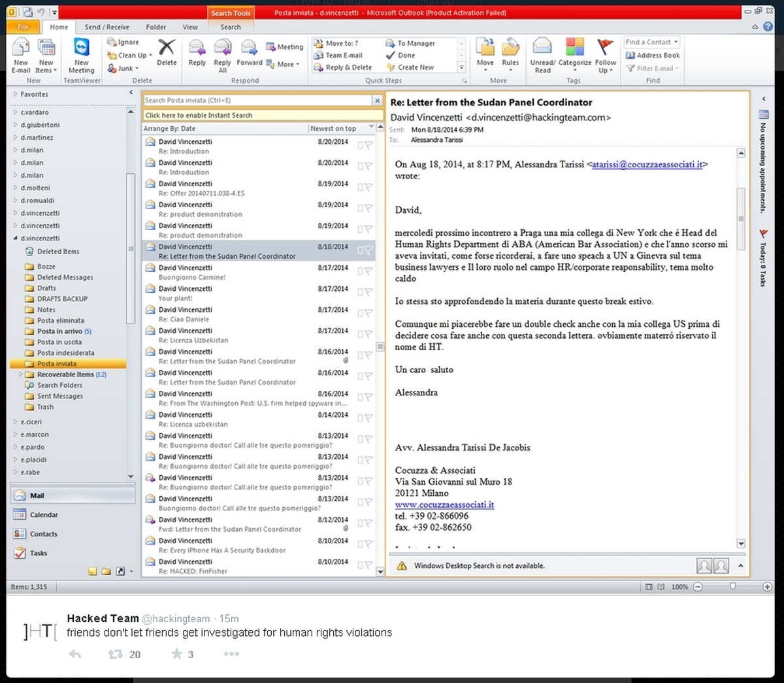Expand the Recoverable Items folder
The height and width of the screenshot is (683, 784).
tap(21, 375)
